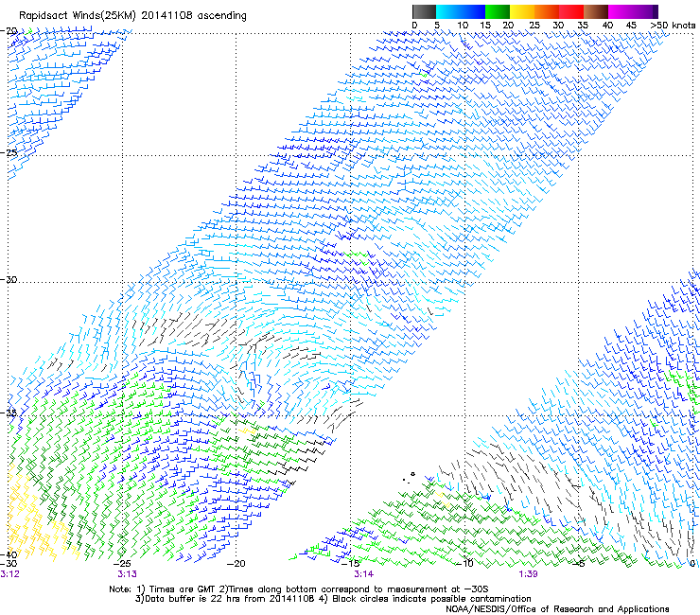Click the '-10' longitude label at bottom
700x615 pixels.
pos(464,564)
